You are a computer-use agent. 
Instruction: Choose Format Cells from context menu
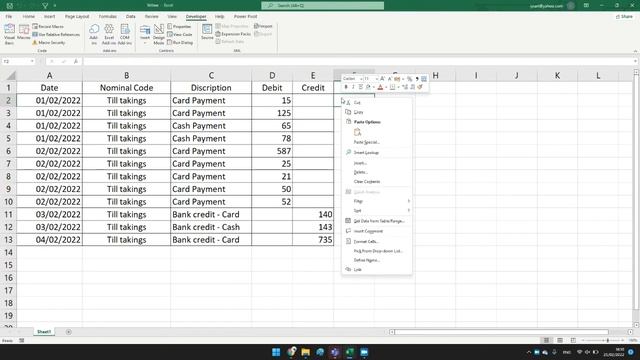click(x=376, y=242)
